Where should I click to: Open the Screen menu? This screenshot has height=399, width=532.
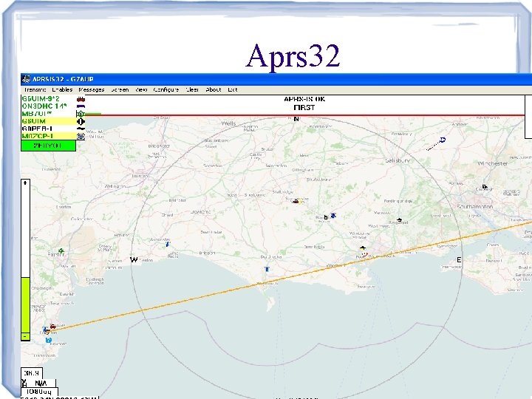pos(120,90)
